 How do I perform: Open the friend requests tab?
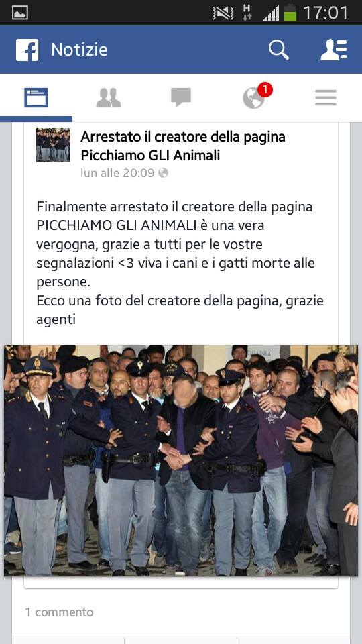pyautogui.click(x=109, y=98)
